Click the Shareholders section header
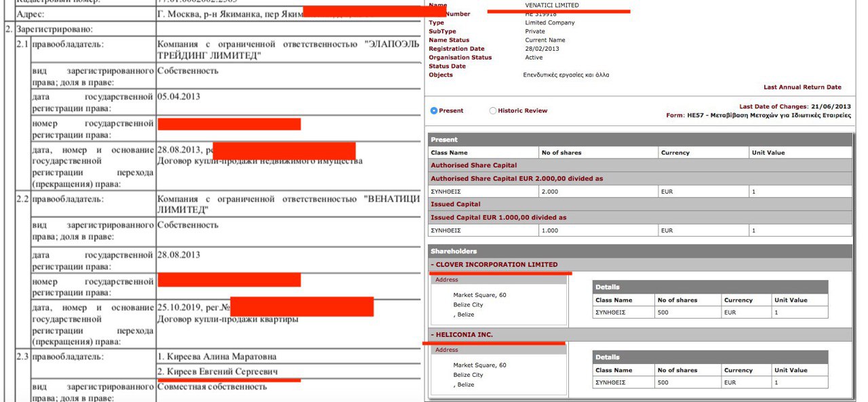Image resolution: width=868 pixels, height=402 pixels. [x=640, y=252]
